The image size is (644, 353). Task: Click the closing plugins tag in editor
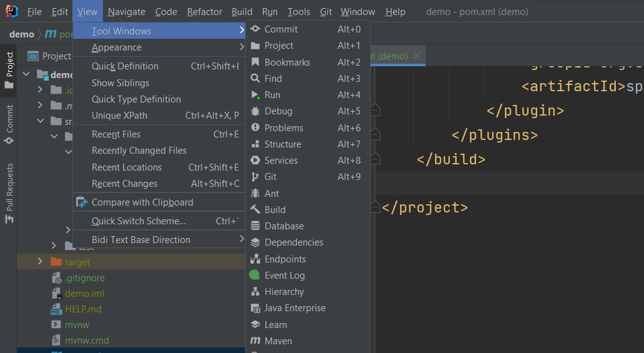coord(494,135)
